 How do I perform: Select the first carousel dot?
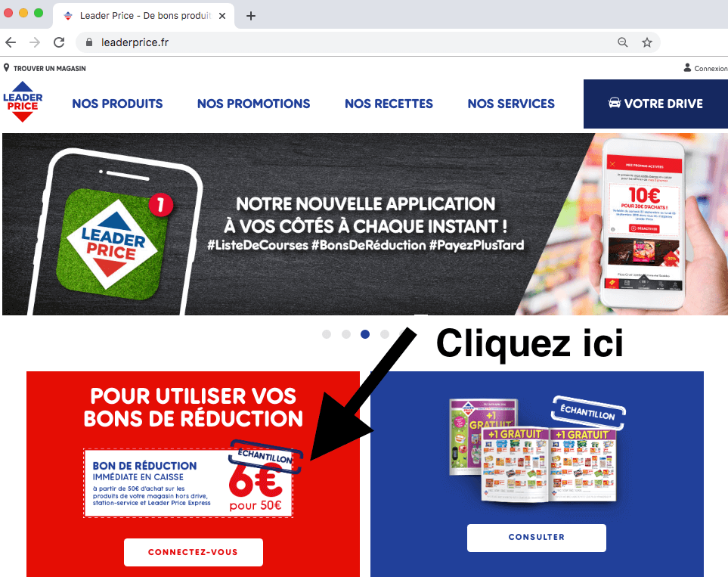point(327,334)
